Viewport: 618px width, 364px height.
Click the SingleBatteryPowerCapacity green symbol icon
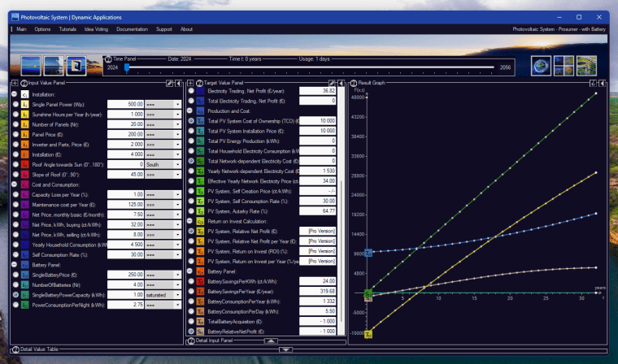pyautogui.click(x=25, y=295)
